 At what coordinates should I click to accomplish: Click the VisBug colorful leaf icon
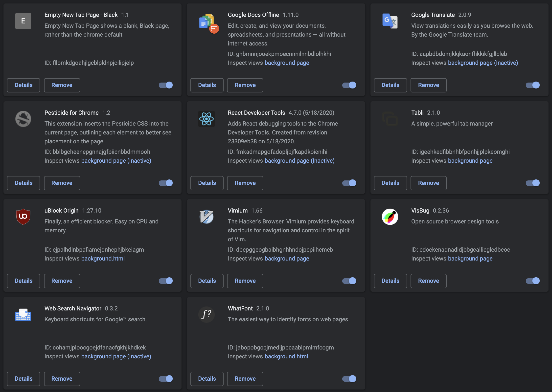click(x=390, y=217)
